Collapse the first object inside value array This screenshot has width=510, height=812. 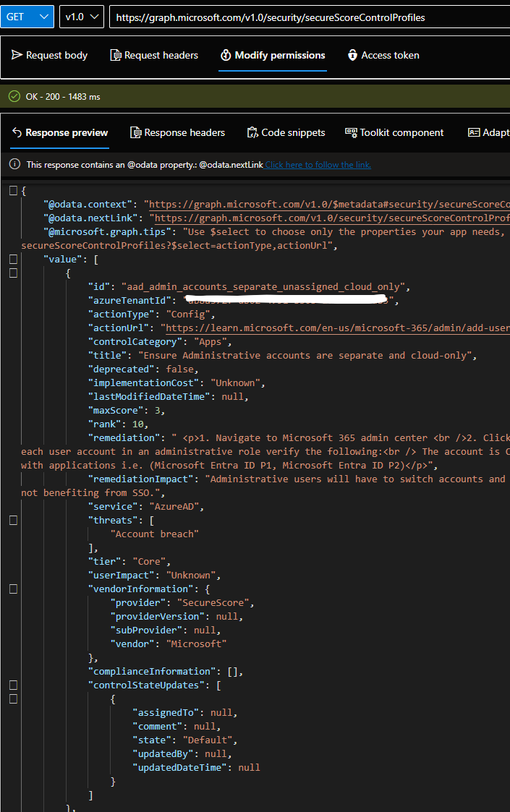(x=14, y=273)
